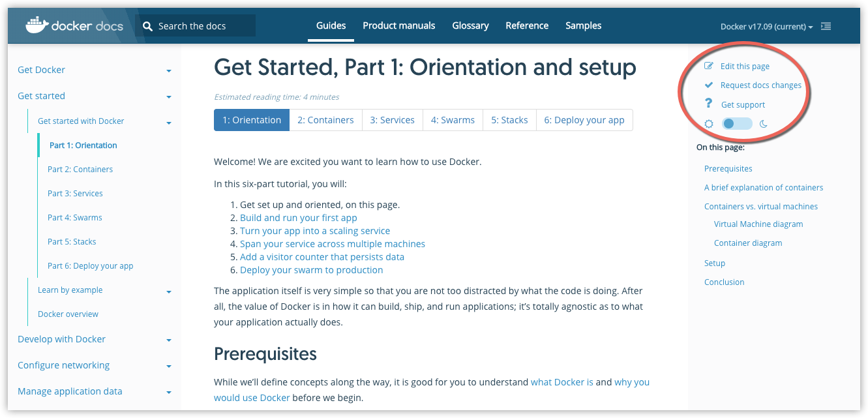Select Part 3: Services in sidebar
The image size is (868, 418).
click(x=75, y=194)
